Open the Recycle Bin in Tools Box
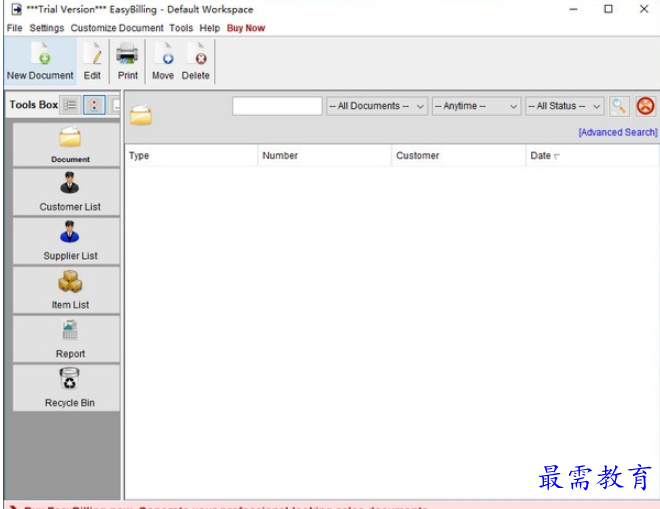The width and height of the screenshot is (660, 509). pyautogui.click(x=69, y=388)
